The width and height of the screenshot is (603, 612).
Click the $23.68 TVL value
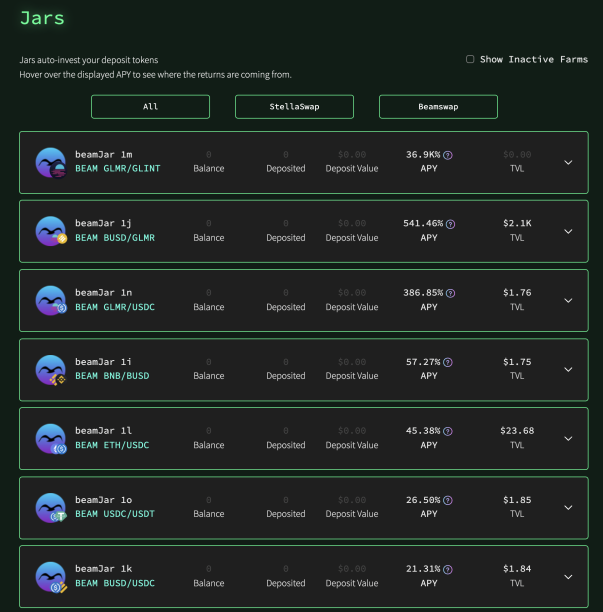pyautogui.click(x=517, y=431)
